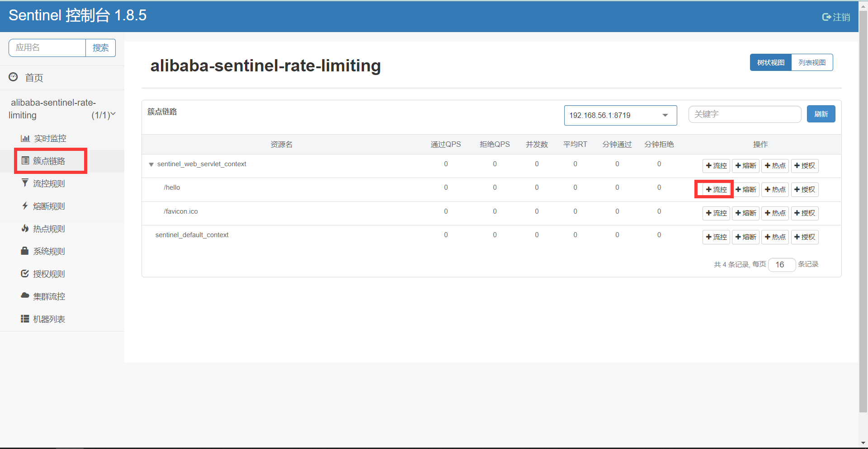Add 流控 rule for sentinel_default_context
Screen dimensions: 868x449
point(716,237)
